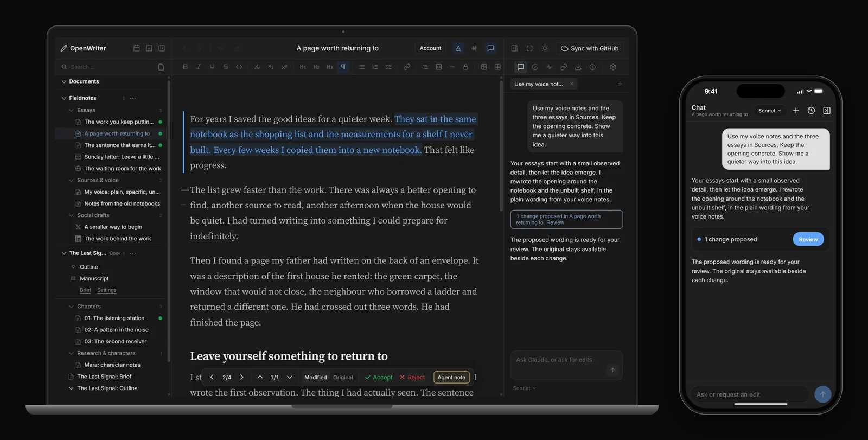
Task: Focus the 'Ask Claude, or ask for edits' field
Action: click(x=566, y=365)
